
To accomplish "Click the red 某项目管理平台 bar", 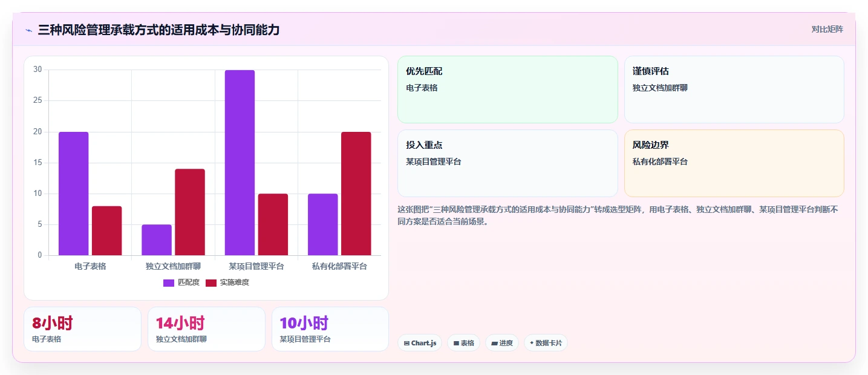I will (x=273, y=224).
